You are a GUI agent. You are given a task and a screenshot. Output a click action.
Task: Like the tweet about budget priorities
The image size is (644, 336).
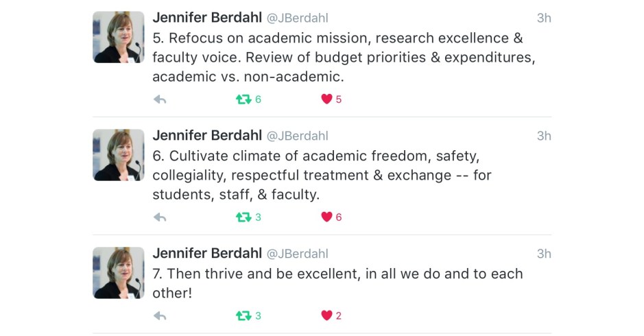point(327,99)
